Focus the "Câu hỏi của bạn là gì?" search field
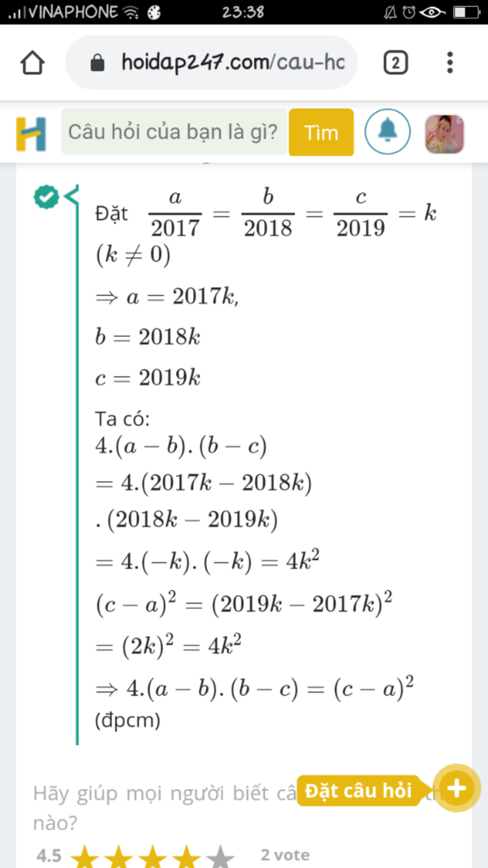Viewport: 488px width, 868px height. [x=174, y=132]
